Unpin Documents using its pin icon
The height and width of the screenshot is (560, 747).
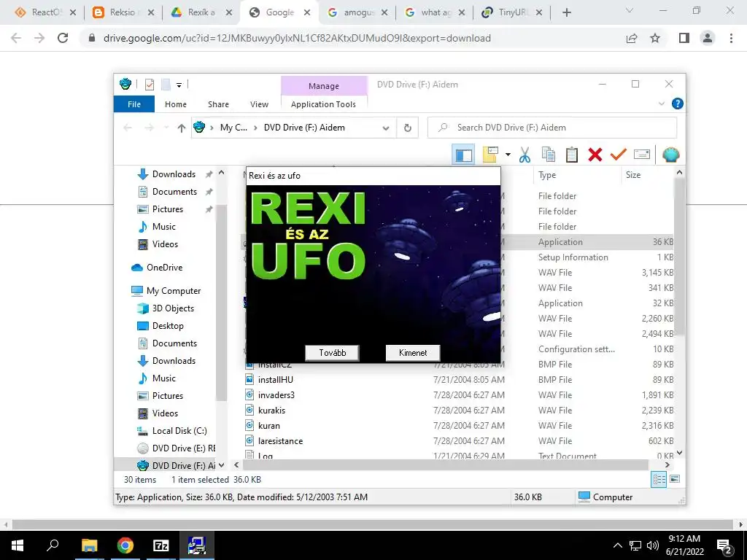[209, 192]
